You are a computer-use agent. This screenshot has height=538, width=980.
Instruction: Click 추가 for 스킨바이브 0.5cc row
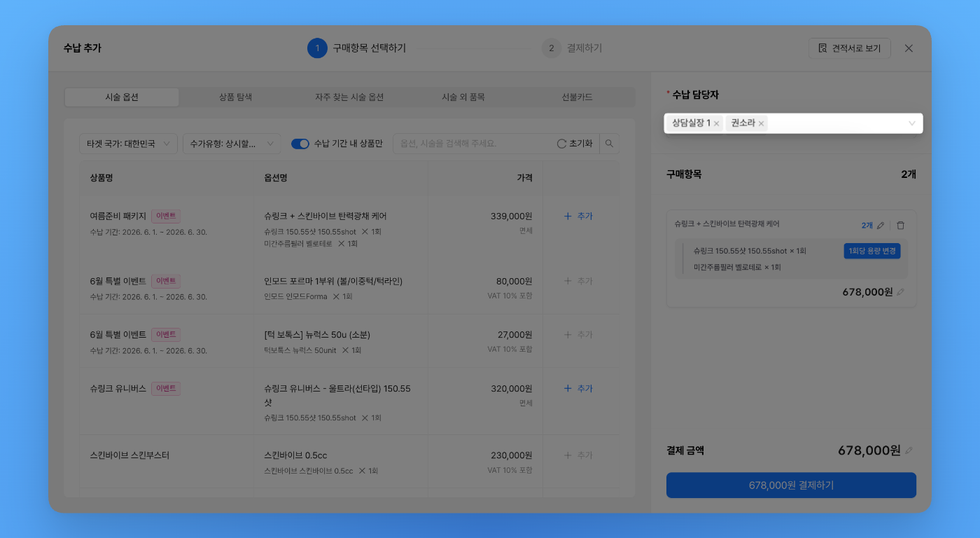pos(578,455)
